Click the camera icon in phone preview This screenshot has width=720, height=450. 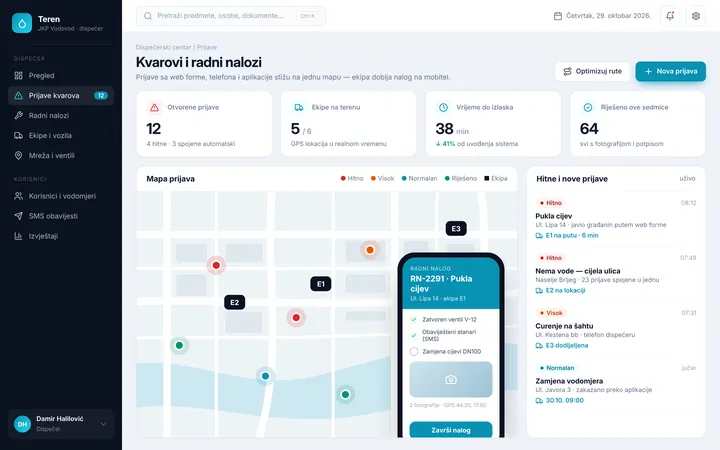[x=451, y=380]
